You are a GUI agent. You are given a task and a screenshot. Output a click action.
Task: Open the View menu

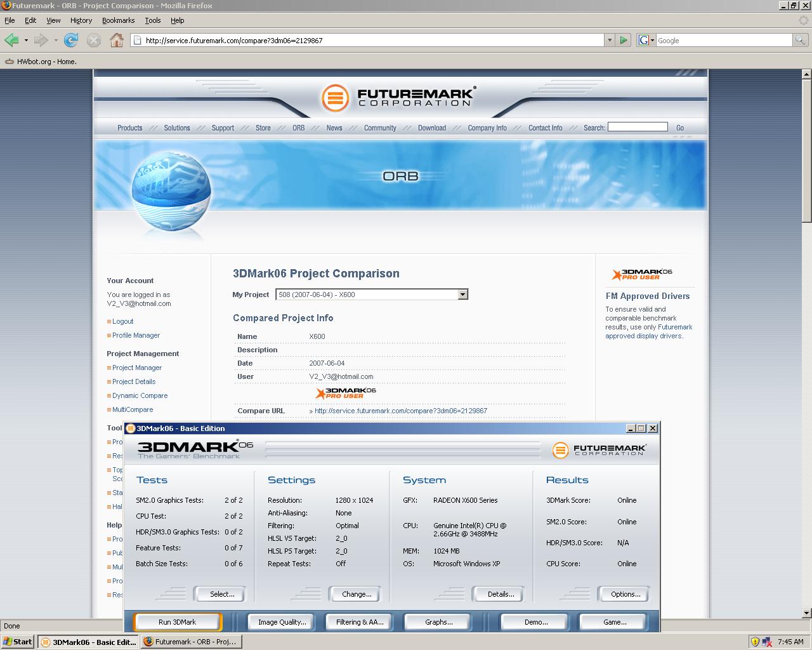(x=53, y=20)
